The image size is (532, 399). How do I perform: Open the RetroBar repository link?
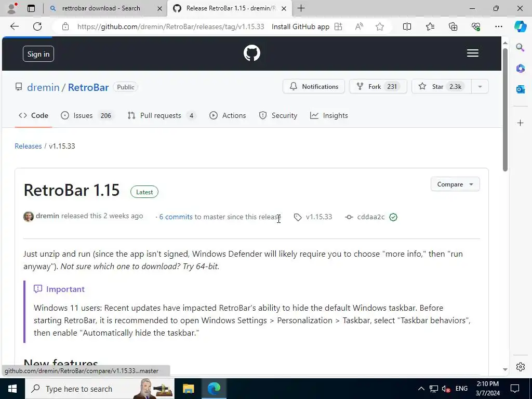88,87
